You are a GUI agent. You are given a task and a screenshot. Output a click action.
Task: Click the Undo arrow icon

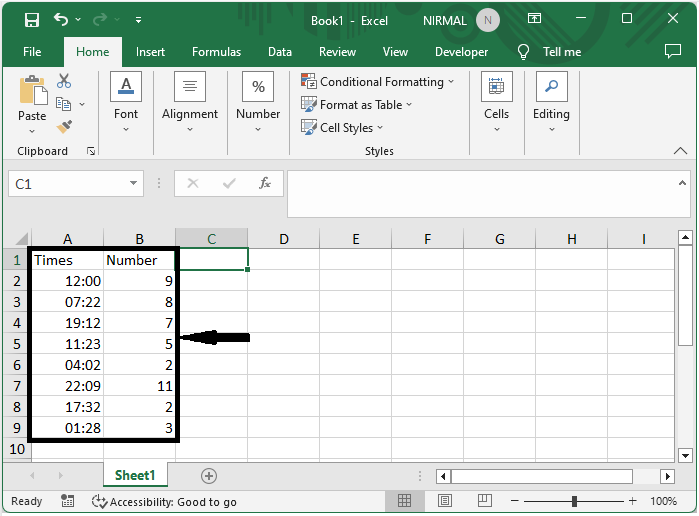pos(61,19)
